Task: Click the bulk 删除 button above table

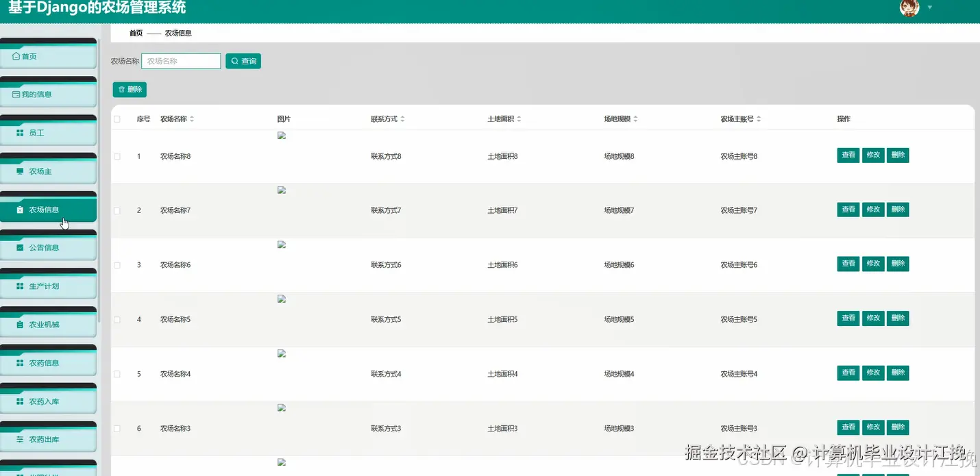Action: pyautogui.click(x=130, y=90)
